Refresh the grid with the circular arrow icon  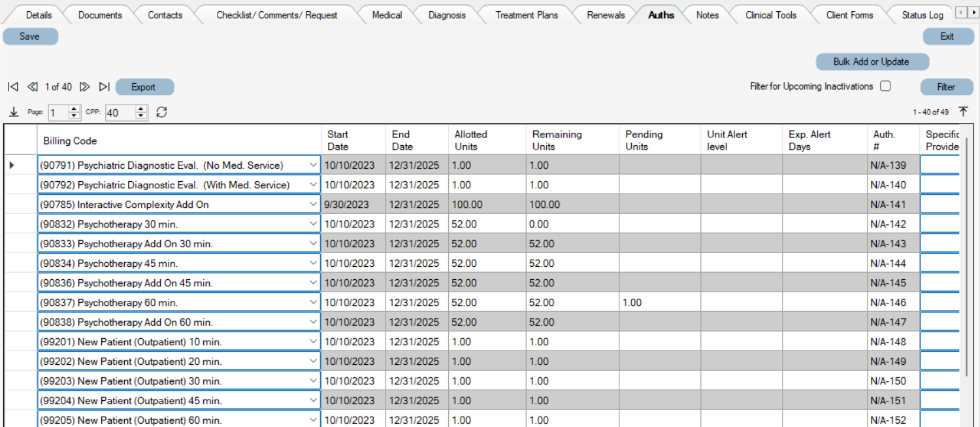tap(160, 112)
